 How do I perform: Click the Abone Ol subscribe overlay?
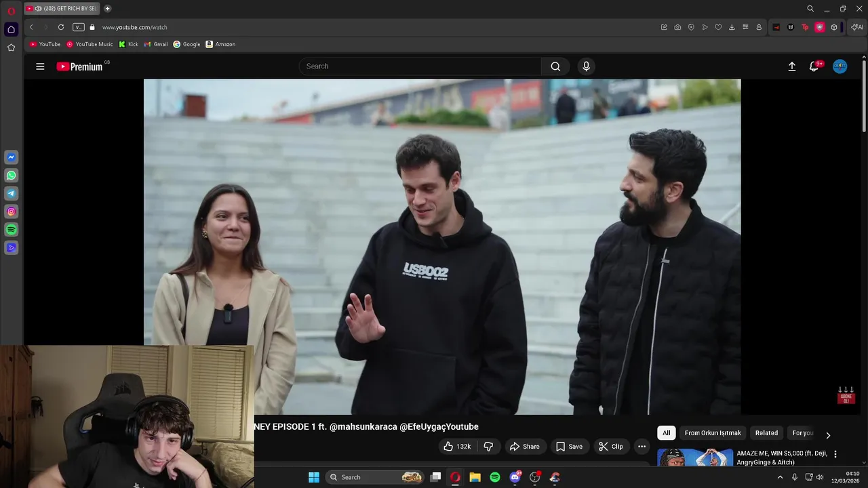tap(846, 396)
